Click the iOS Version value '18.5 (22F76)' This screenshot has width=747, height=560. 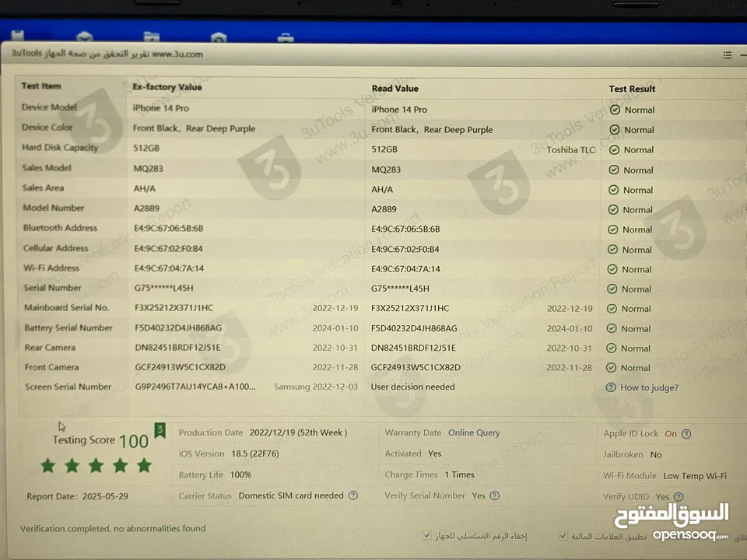click(x=255, y=453)
